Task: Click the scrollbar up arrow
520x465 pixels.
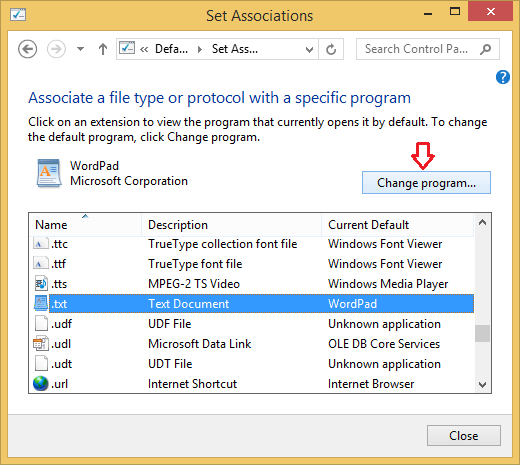Action: click(482, 222)
